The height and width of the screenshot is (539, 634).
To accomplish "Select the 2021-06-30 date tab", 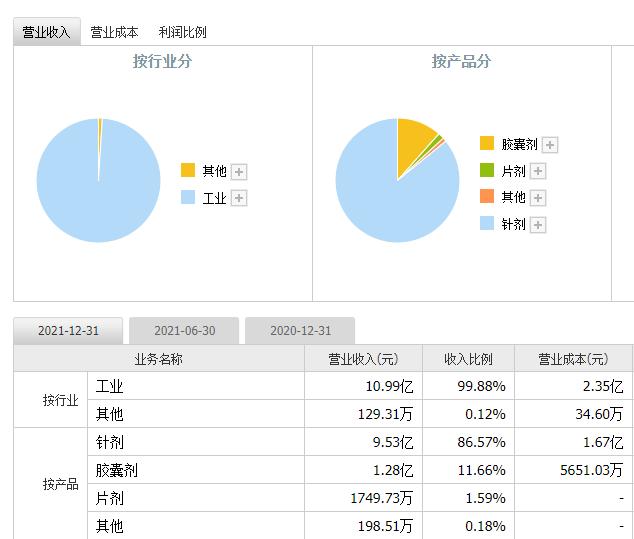I will click(184, 331).
